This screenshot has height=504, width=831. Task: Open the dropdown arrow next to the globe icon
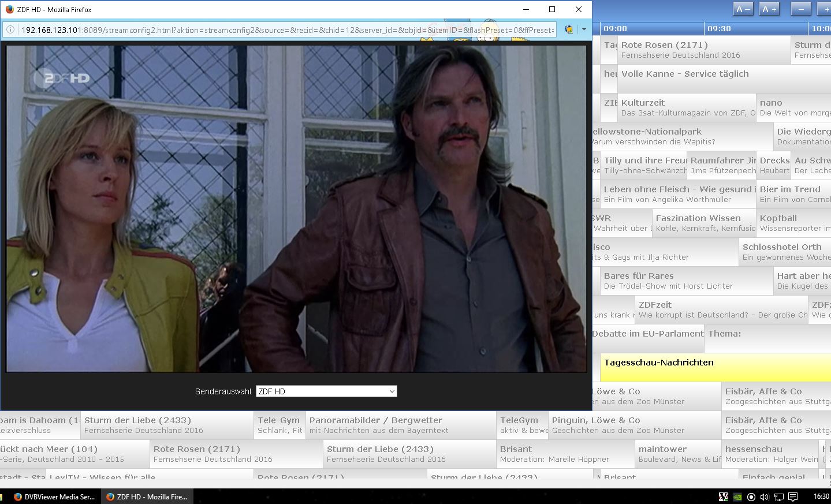[584, 29]
